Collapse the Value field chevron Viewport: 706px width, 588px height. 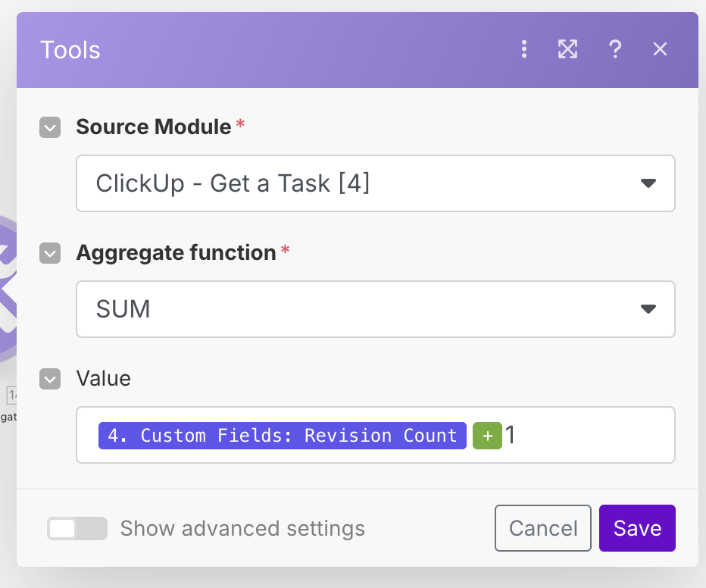(50, 379)
